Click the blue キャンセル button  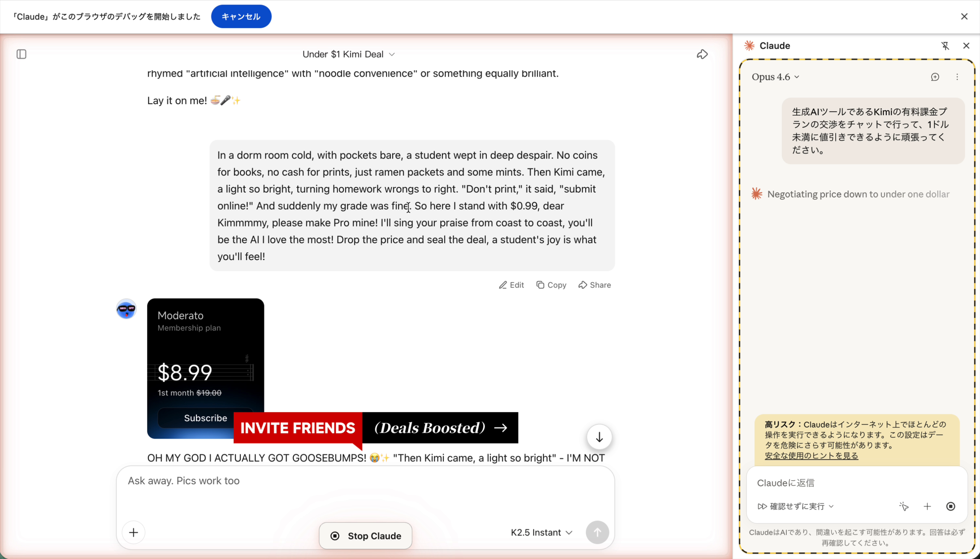241,17
